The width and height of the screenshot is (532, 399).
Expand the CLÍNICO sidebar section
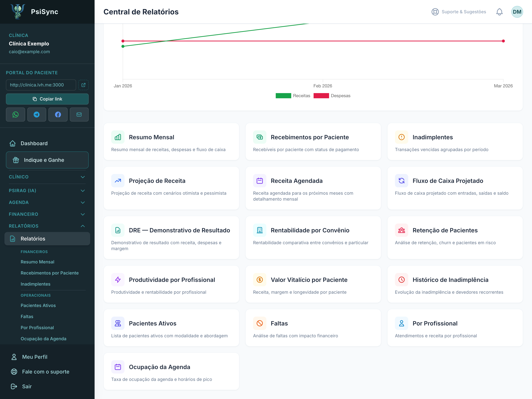tap(47, 177)
